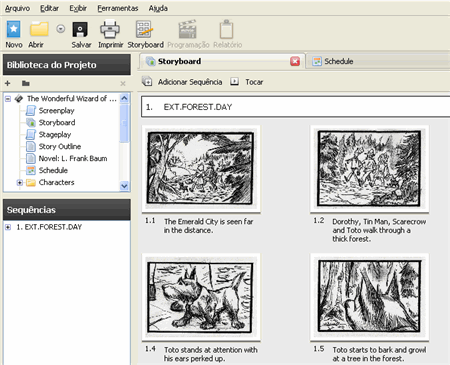Screen dimensions: 450x365
Task: Click caption 'Dorothy, Tin Man, Scarecrow'
Action: pos(379,221)
